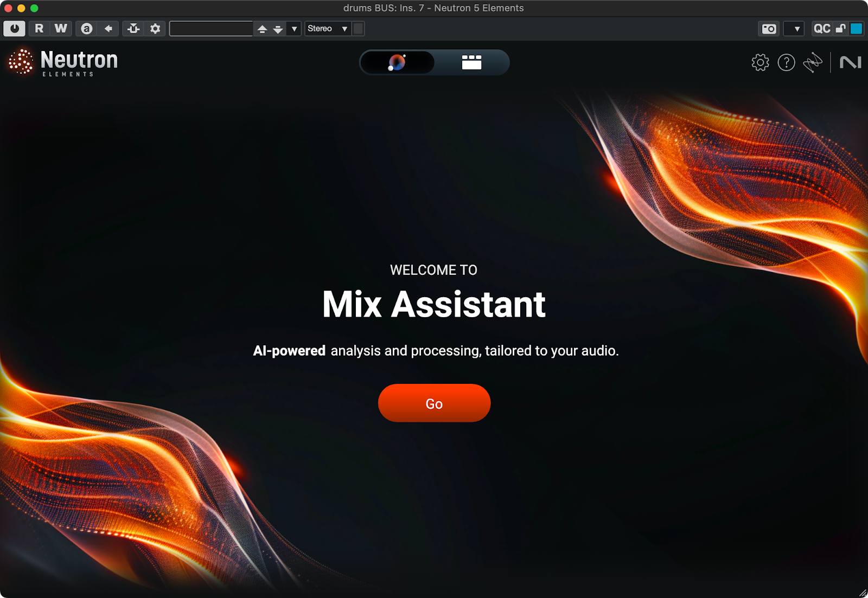Take a plugin snapshot with camera icon
Screen dimensions: 868x598
pos(769,29)
